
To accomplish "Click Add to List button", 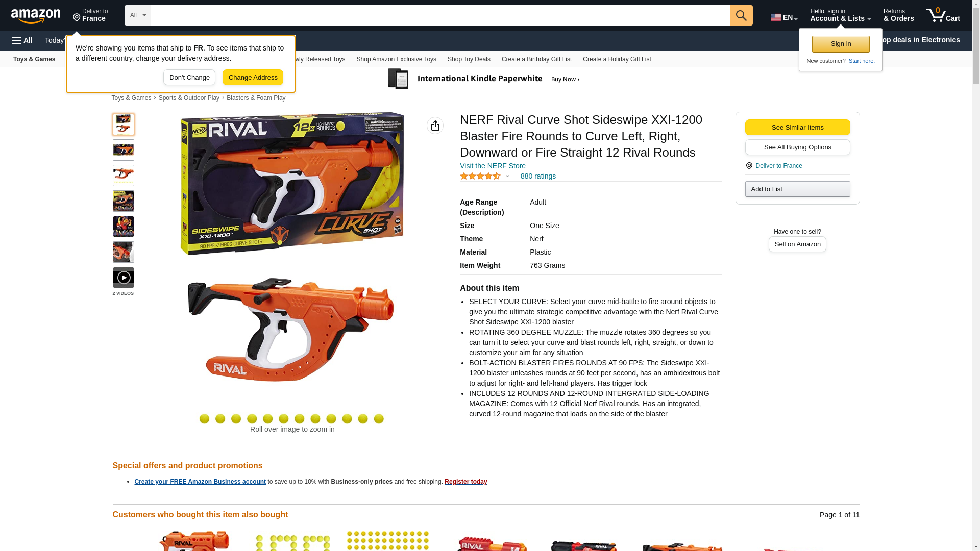I will 797,189.
